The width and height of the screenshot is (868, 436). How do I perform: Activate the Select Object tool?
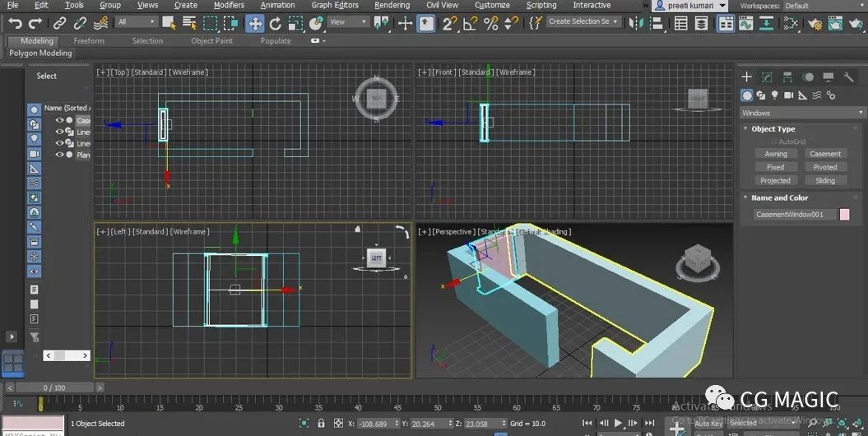point(169,23)
